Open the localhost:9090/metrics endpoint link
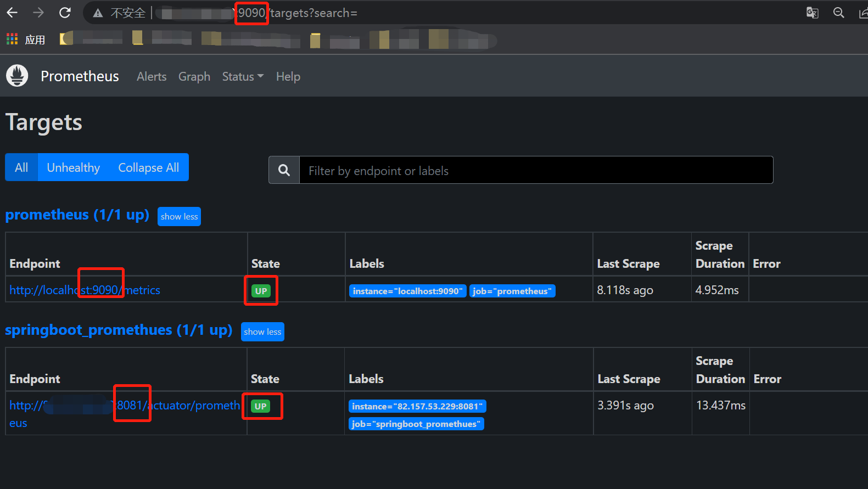 click(x=85, y=290)
